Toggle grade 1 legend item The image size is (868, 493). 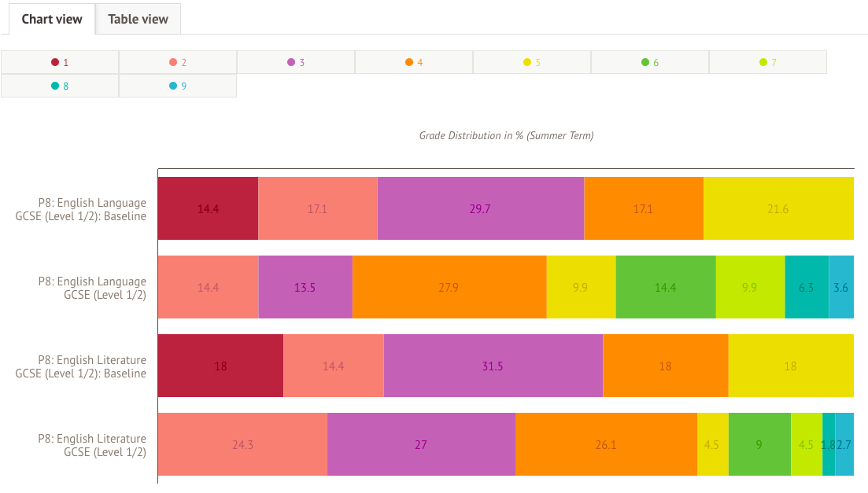click(60, 62)
